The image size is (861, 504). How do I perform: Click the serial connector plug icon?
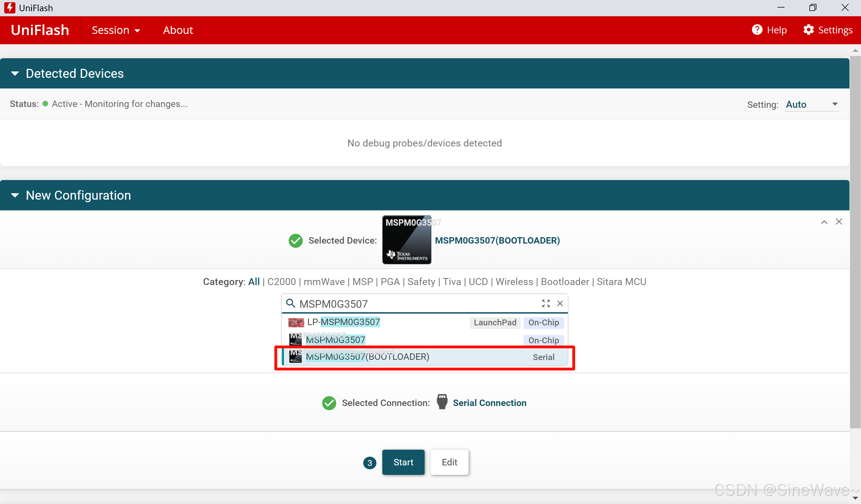coord(442,402)
